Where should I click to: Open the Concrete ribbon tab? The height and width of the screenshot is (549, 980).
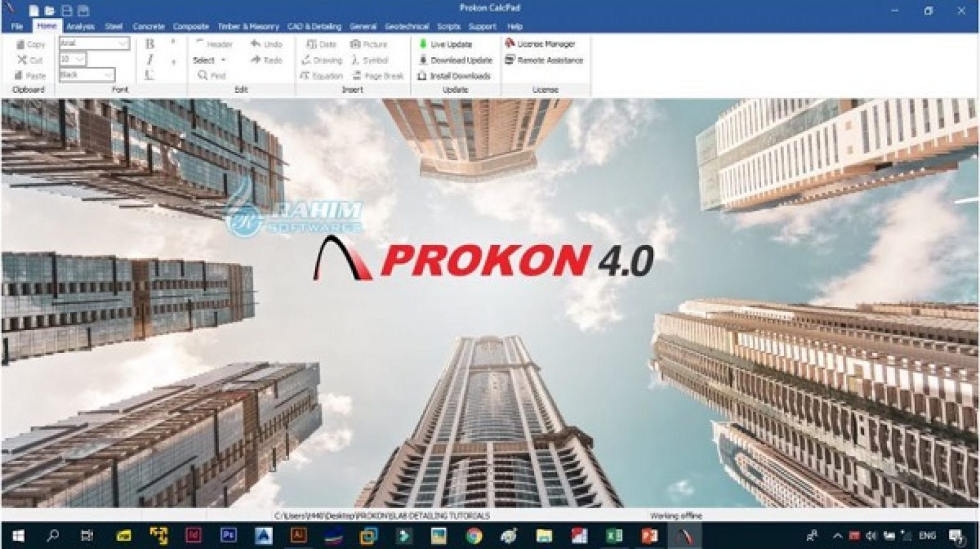[148, 27]
